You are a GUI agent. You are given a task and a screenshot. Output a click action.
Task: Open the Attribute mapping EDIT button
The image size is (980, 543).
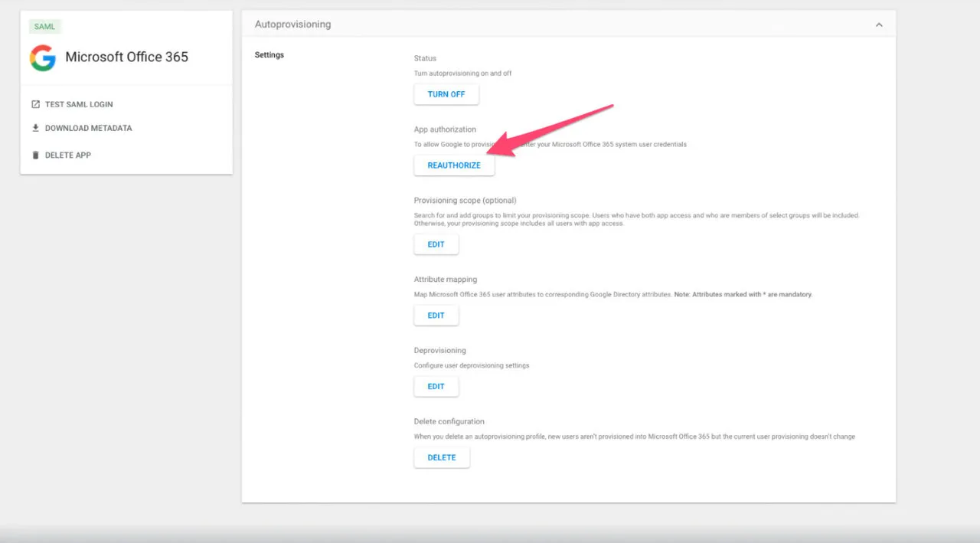coord(436,316)
